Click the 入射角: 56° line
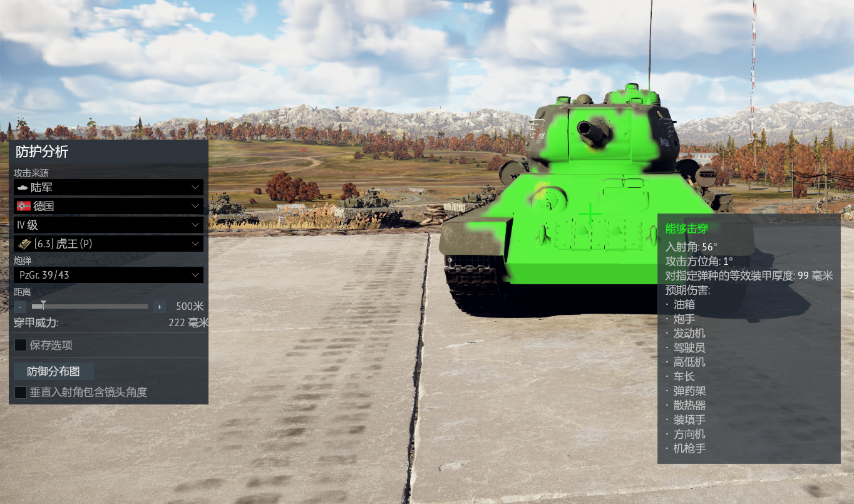854x504 pixels. click(691, 247)
